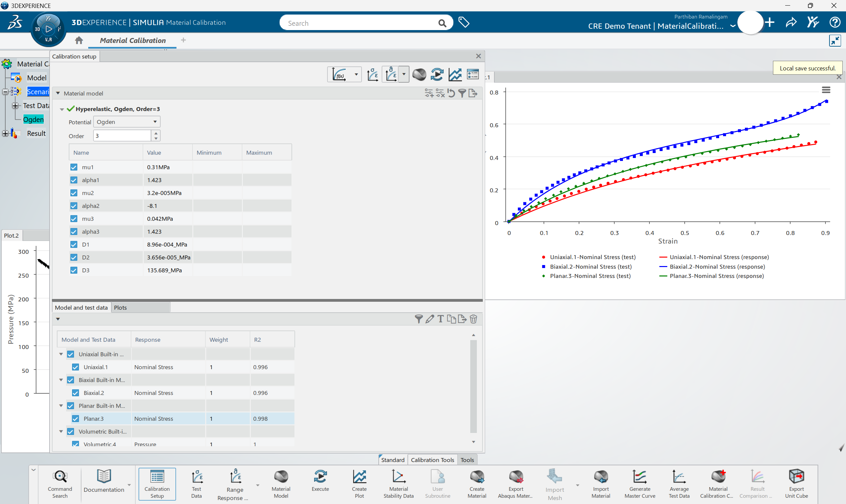Open the Potential Ogden dropdown
This screenshot has width=846, height=504.
pos(127,122)
